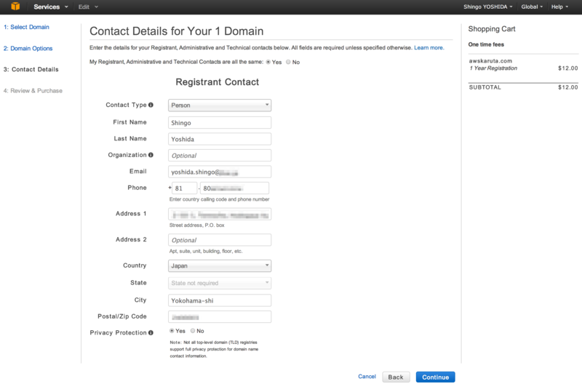Click the Email input field
This screenshot has width=582, height=392.
click(x=220, y=172)
